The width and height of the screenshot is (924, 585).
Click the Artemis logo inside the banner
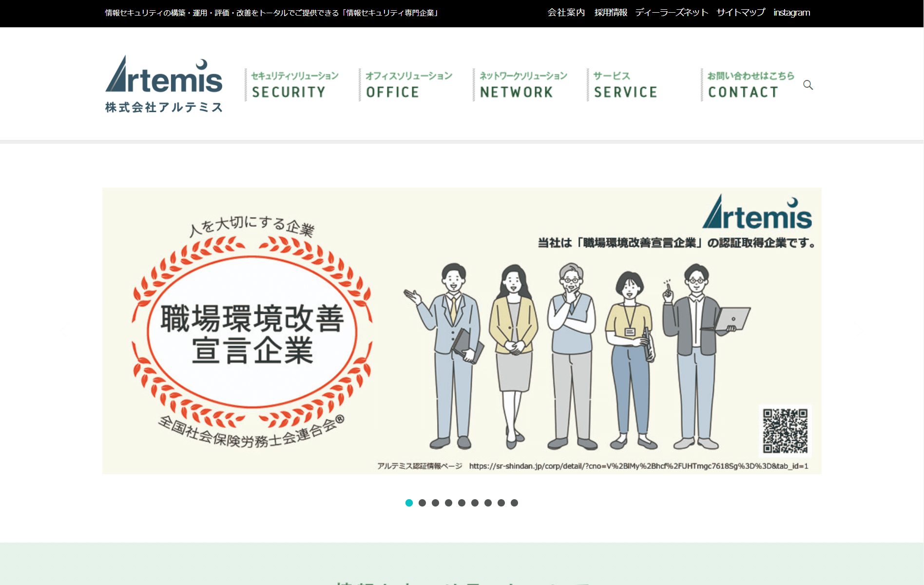[x=757, y=213]
